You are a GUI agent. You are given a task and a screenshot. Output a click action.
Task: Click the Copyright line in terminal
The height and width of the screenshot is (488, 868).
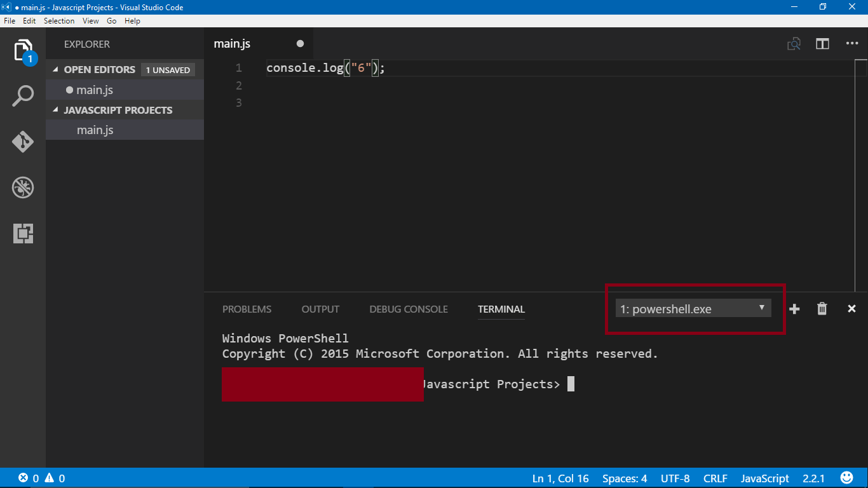click(440, 353)
